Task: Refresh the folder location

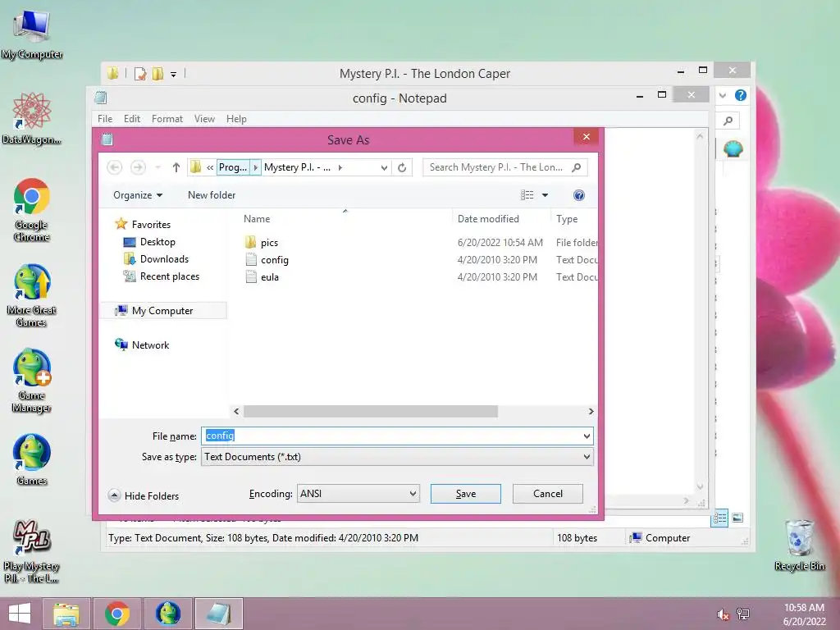Action: point(402,167)
